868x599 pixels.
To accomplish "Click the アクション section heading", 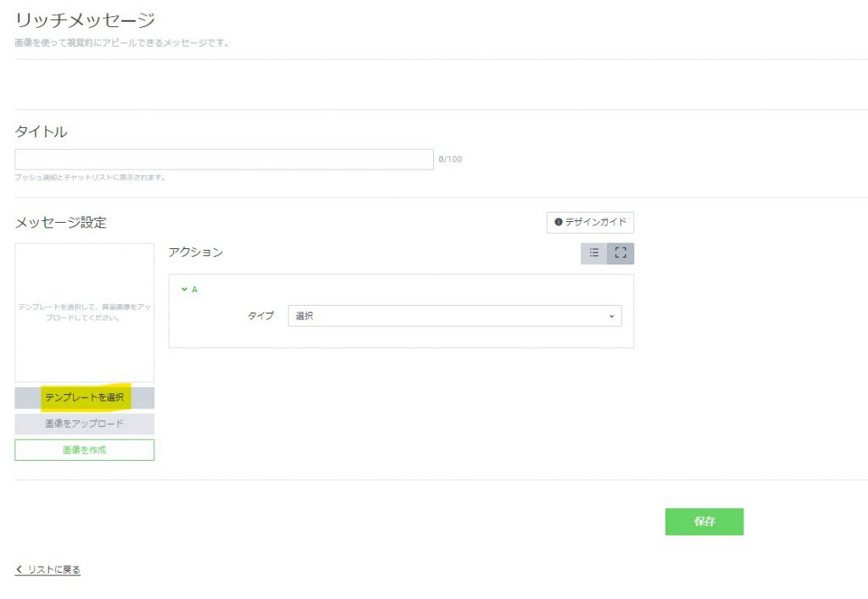I will pos(196,252).
